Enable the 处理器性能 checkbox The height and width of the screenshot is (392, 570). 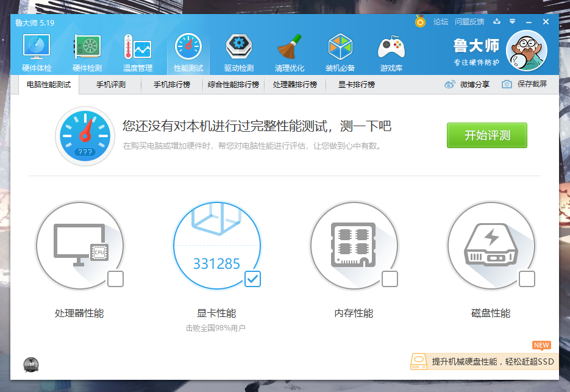pyautogui.click(x=116, y=279)
